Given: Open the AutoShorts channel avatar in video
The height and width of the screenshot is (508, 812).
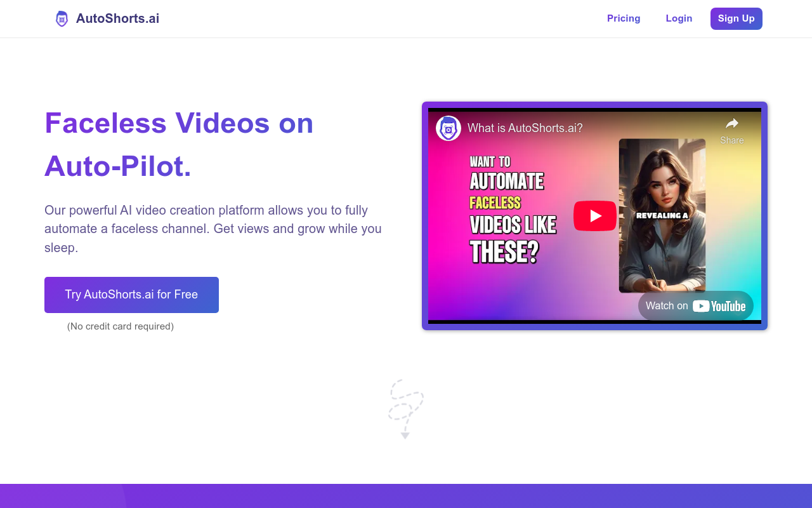Looking at the screenshot, I should [x=449, y=128].
